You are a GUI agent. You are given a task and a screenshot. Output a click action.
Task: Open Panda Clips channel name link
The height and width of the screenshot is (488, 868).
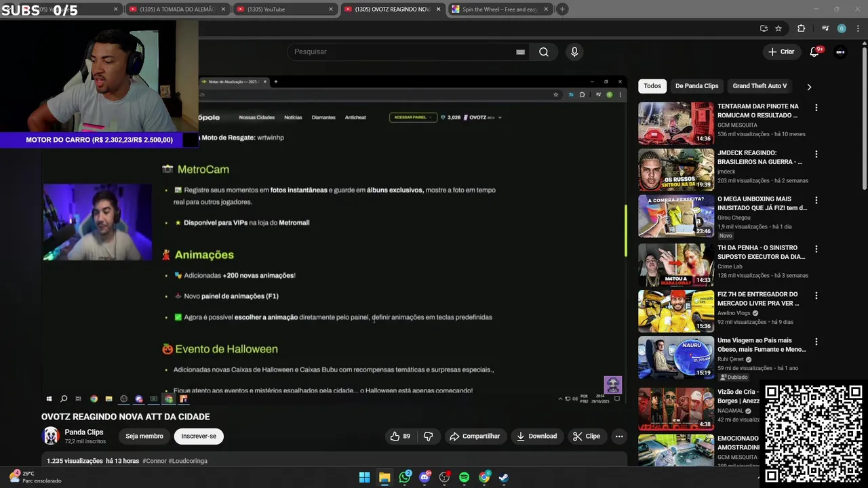click(84, 432)
